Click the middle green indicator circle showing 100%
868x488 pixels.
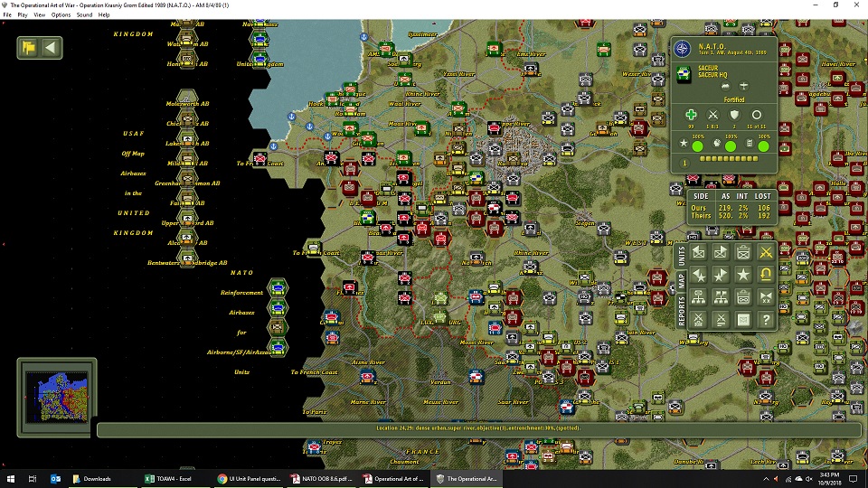731,146
